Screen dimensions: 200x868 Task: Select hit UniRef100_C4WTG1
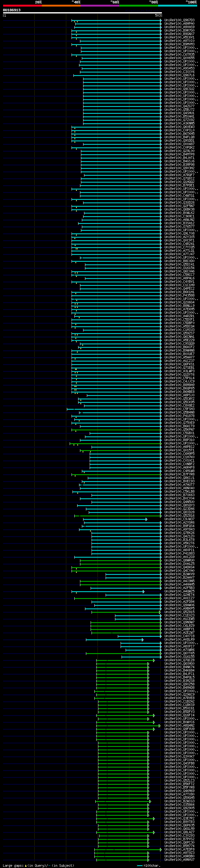[x=179, y=195]
